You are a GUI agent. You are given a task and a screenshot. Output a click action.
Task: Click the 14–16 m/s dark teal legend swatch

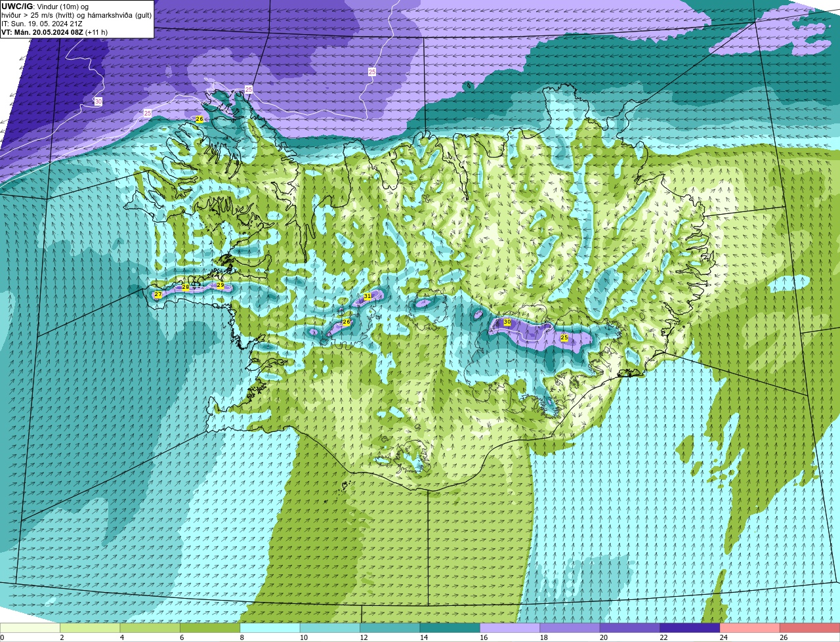click(x=450, y=628)
